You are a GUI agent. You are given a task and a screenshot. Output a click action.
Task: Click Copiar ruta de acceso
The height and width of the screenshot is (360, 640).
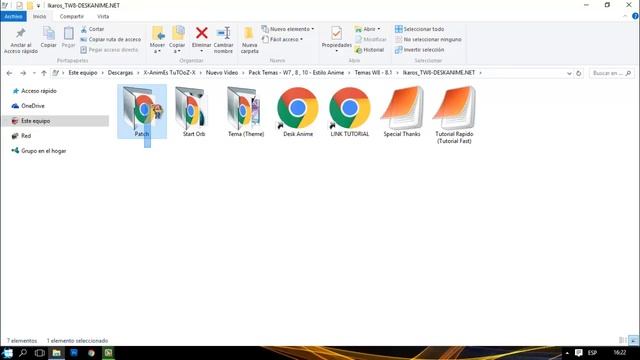[111, 40]
